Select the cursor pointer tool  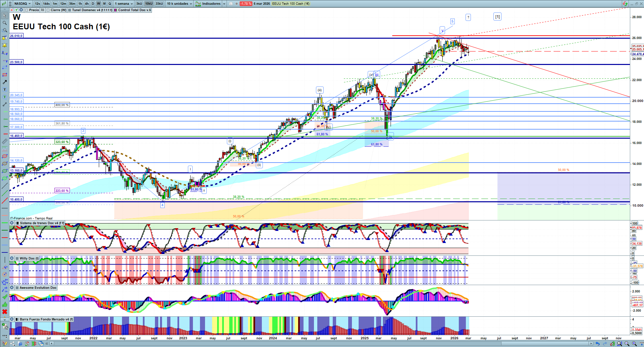click(5, 15)
